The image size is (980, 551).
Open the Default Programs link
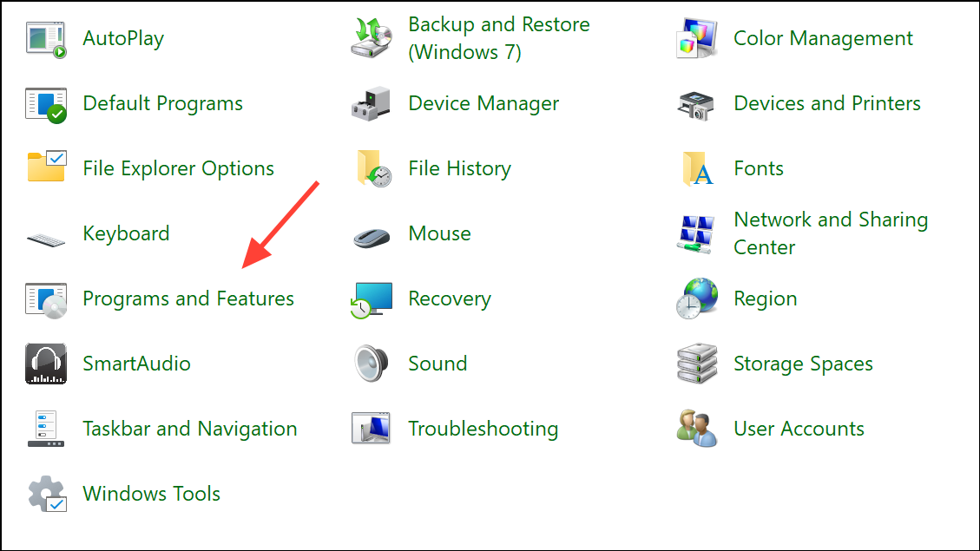[162, 104]
